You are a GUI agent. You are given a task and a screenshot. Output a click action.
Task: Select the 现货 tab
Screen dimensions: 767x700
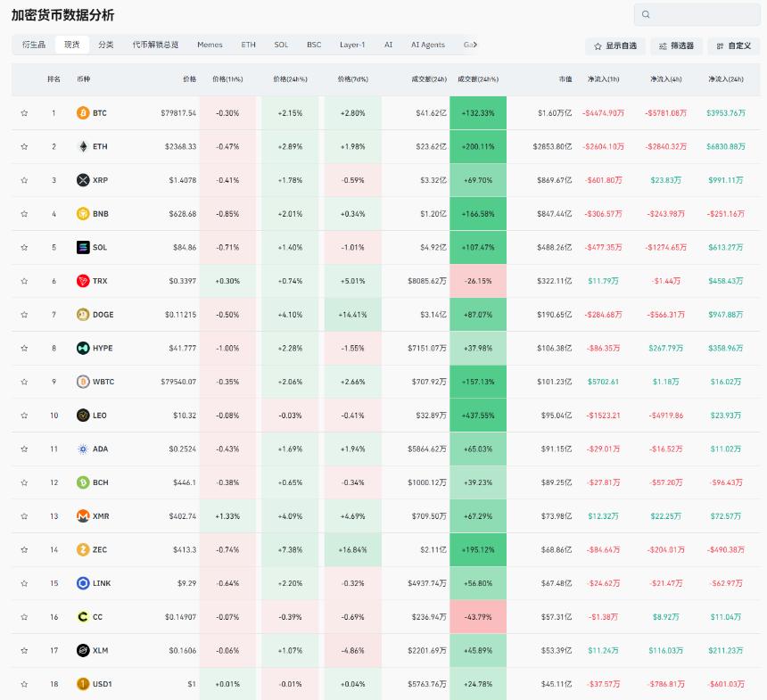point(72,45)
